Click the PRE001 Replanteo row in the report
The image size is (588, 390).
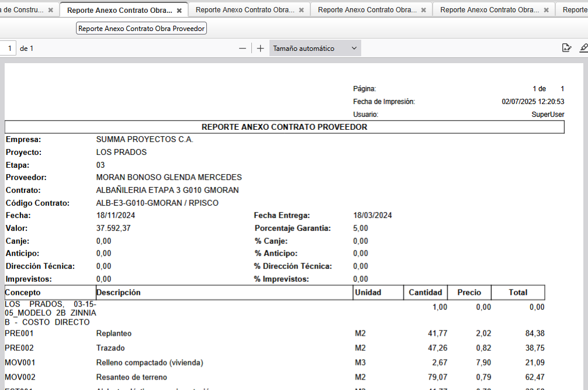[114, 334]
